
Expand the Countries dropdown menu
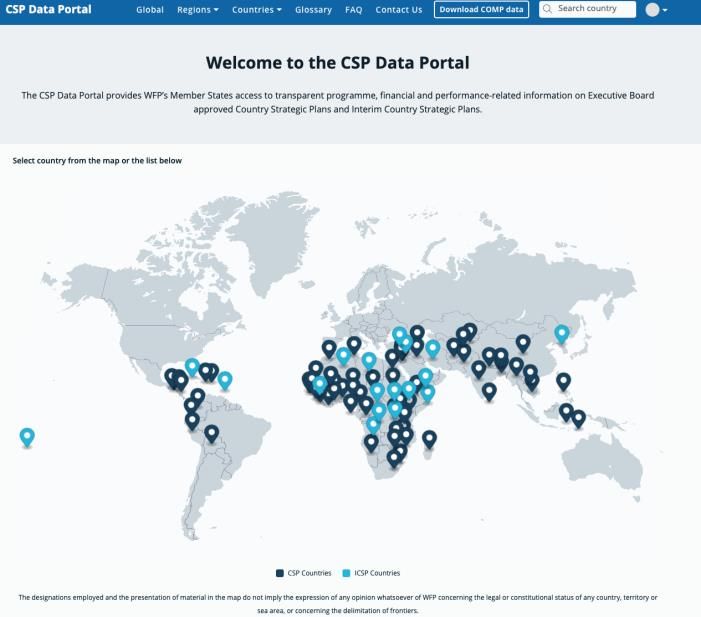[257, 9]
